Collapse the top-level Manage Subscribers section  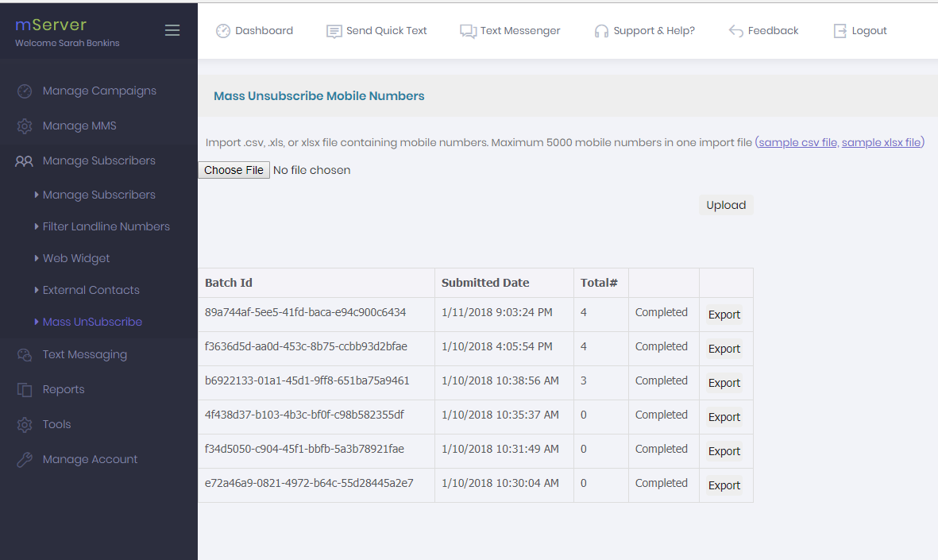(x=98, y=161)
